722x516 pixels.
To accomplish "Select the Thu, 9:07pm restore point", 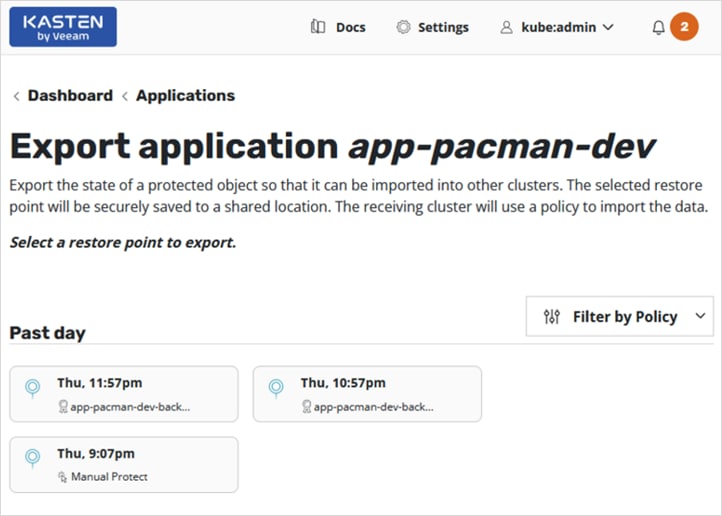I will coord(124,465).
